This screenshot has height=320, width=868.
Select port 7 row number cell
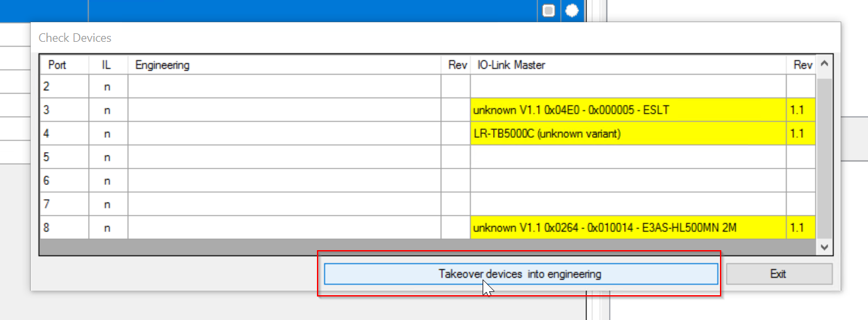tap(65, 204)
